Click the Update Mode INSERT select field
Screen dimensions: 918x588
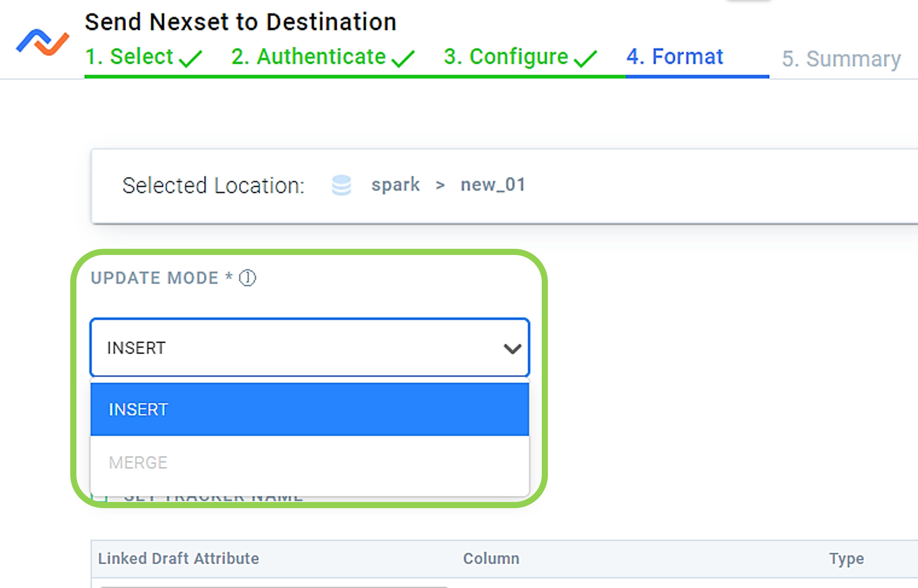tap(310, 348)
